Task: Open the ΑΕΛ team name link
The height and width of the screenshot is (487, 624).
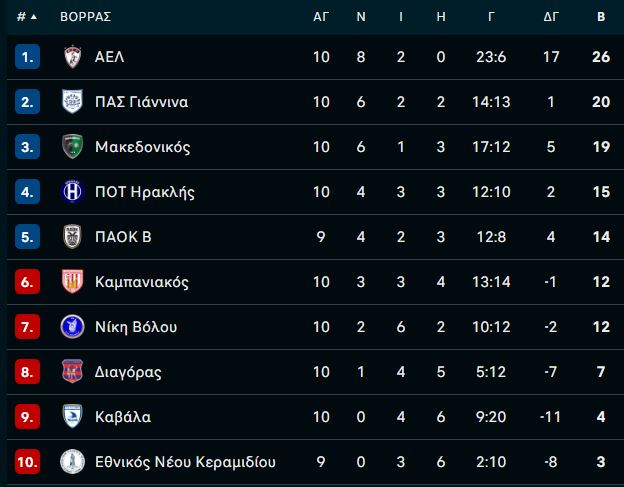Action: pos(109,56)
